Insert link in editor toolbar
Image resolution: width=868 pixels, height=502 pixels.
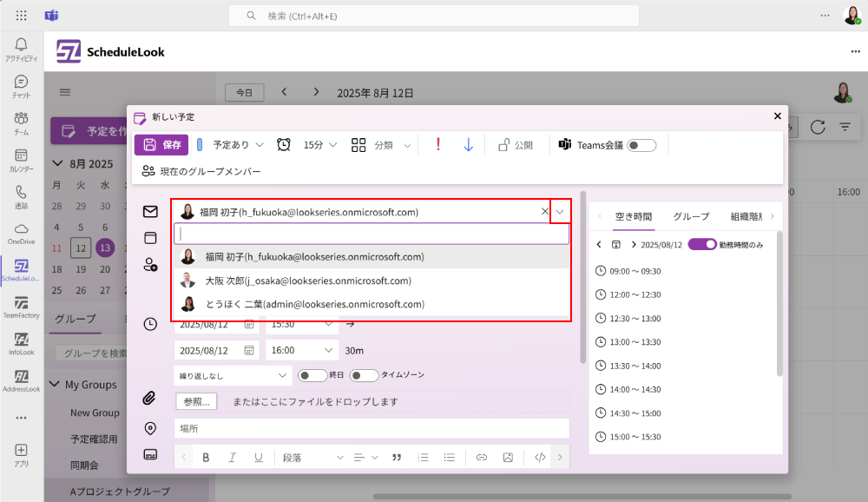(482, 457)
